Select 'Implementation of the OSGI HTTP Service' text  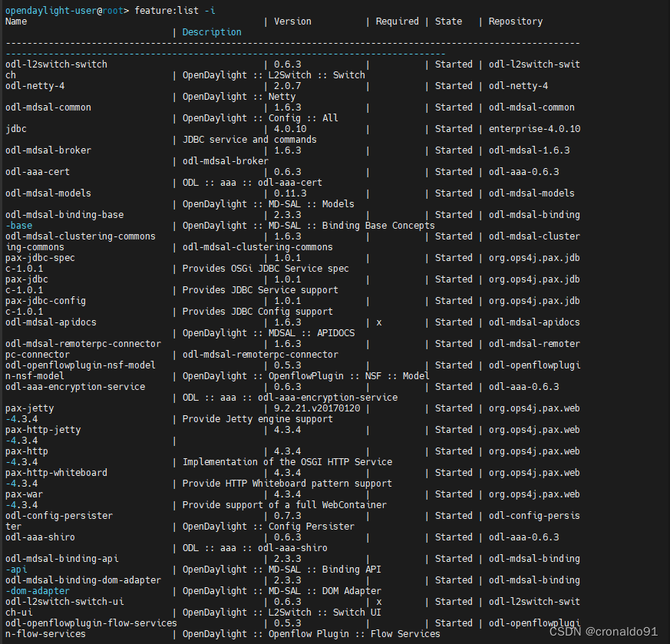287,462
